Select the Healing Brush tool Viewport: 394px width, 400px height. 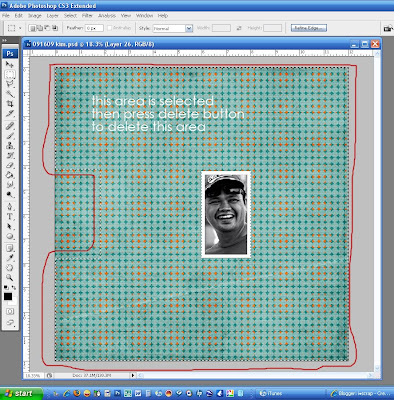pos(10,126)
